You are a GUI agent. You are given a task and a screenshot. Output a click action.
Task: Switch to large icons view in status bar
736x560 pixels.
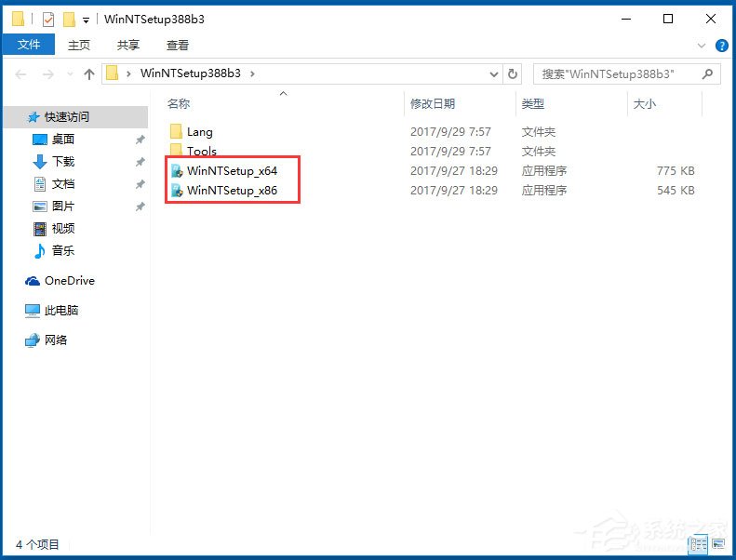717,544
